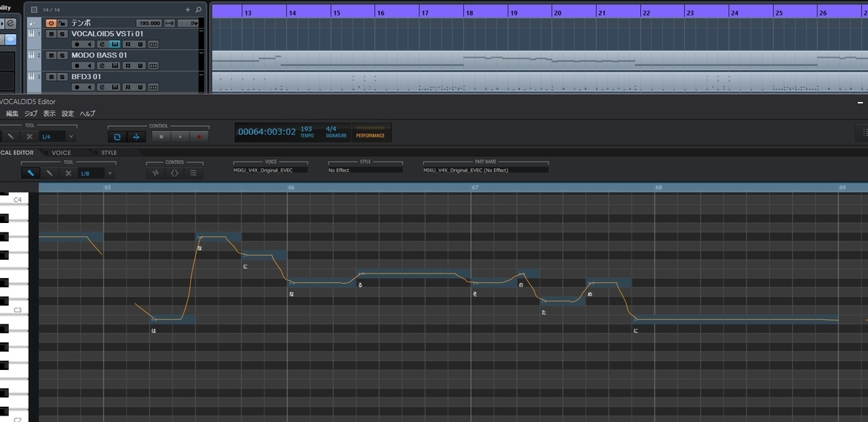
Task: Click bar 18 on Cubase ruler
Action: click(470, 13)
